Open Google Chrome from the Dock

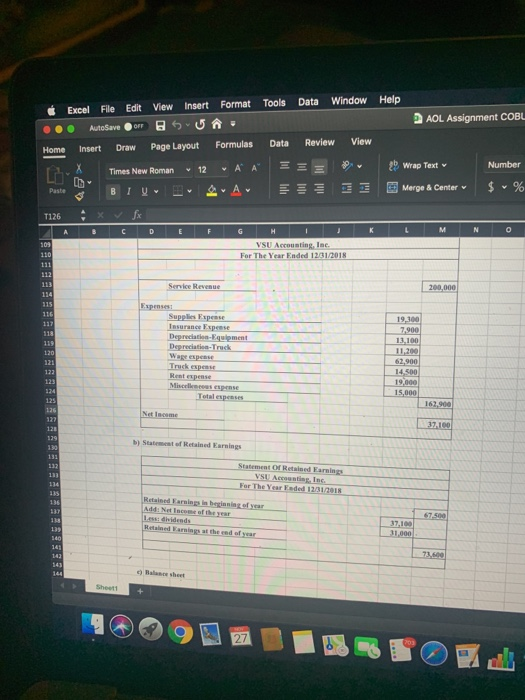[x=180, y=632]
